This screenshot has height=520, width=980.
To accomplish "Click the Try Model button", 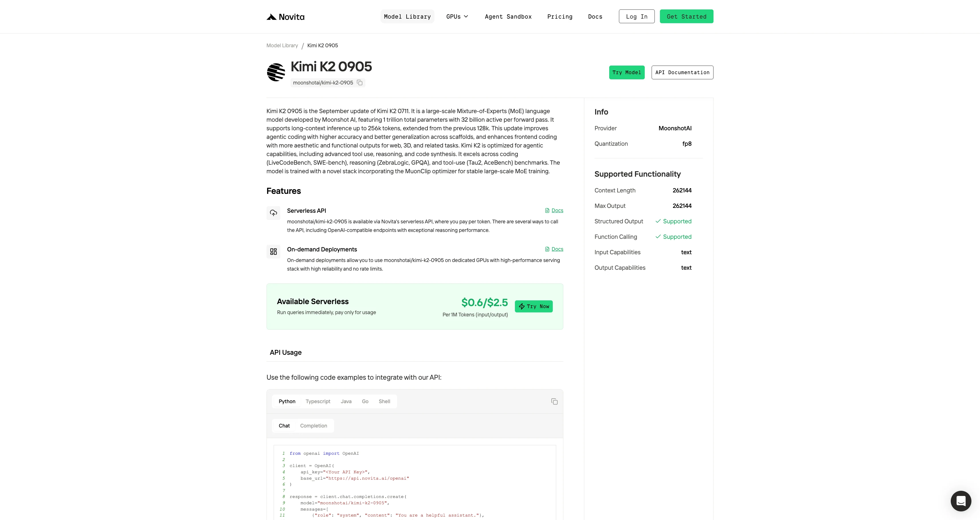I will point(627,73).
